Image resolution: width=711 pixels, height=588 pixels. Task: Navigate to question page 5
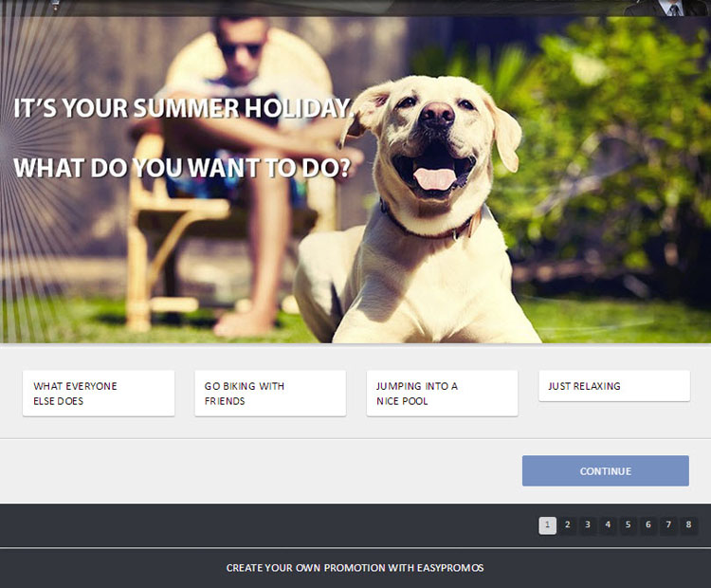pos(628,525)
